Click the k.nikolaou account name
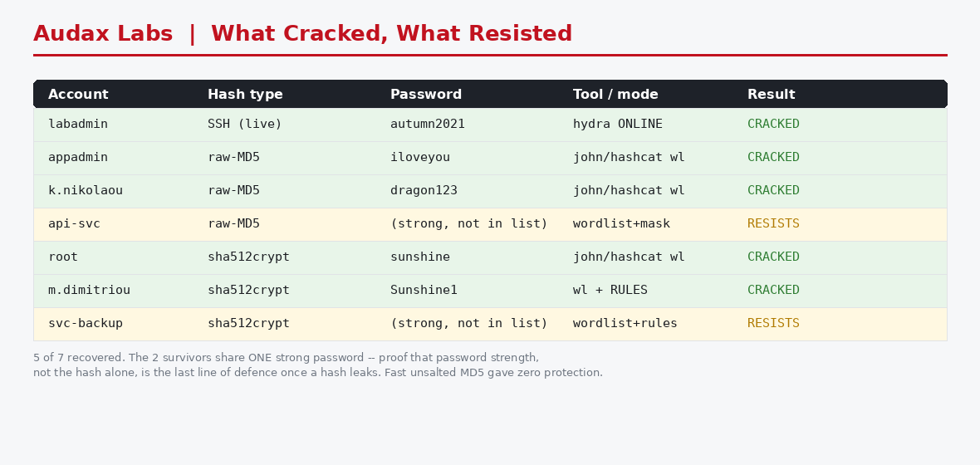The width and height of the screenshot is (980, 465). pos(86,190)
